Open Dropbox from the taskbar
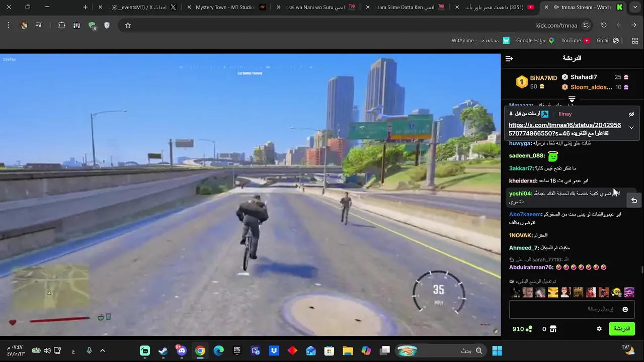This screenshot has width=644, height=362. point(274,350)
